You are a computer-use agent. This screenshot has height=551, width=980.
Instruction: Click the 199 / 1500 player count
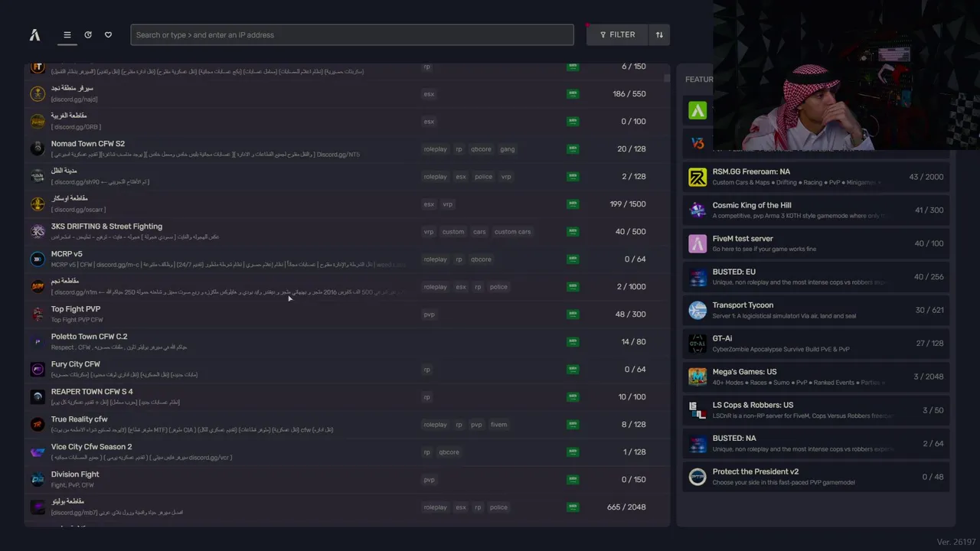[x=628, y=204]
